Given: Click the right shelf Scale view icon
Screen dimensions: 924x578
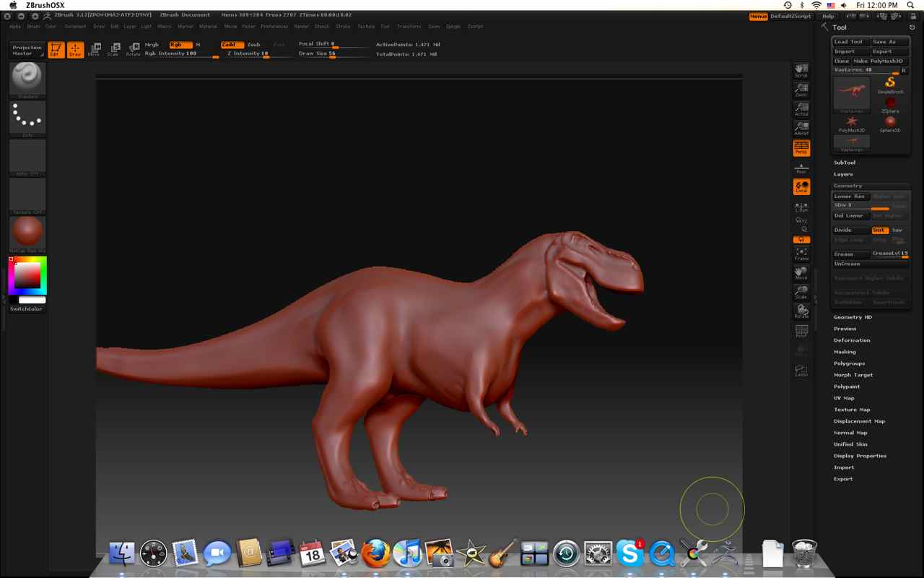Looking at the screenshot, I should point(801,292).
